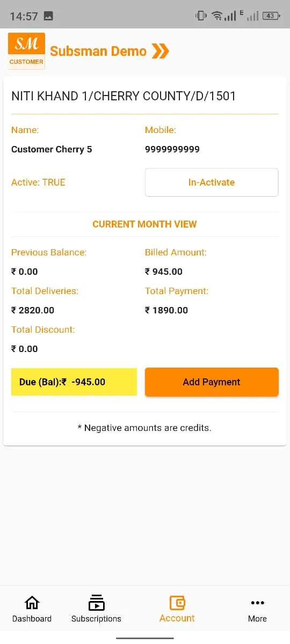Viewport: 290px width, 644px height.
Task: Click the In-Activate button
Action: [212, 182]
